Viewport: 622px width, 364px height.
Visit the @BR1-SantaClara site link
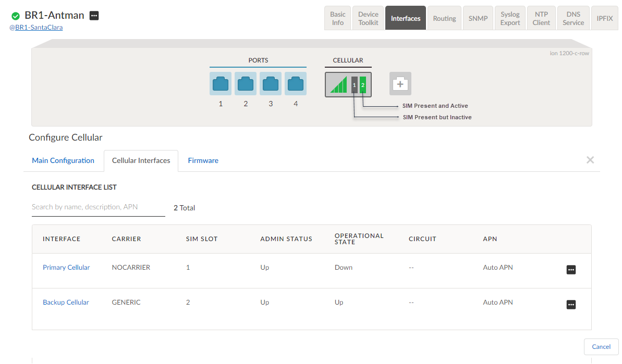(36, 27)
